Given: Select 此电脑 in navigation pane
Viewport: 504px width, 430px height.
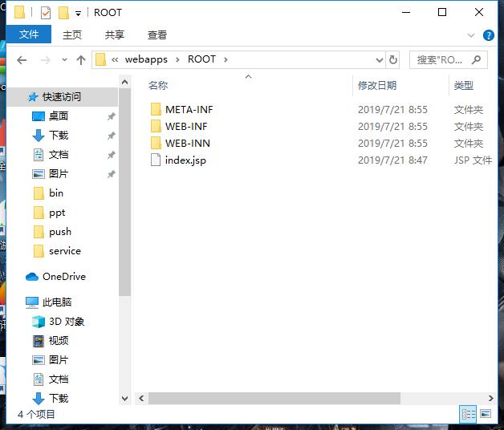Looking at the screenshot, I should pos(57,302).
